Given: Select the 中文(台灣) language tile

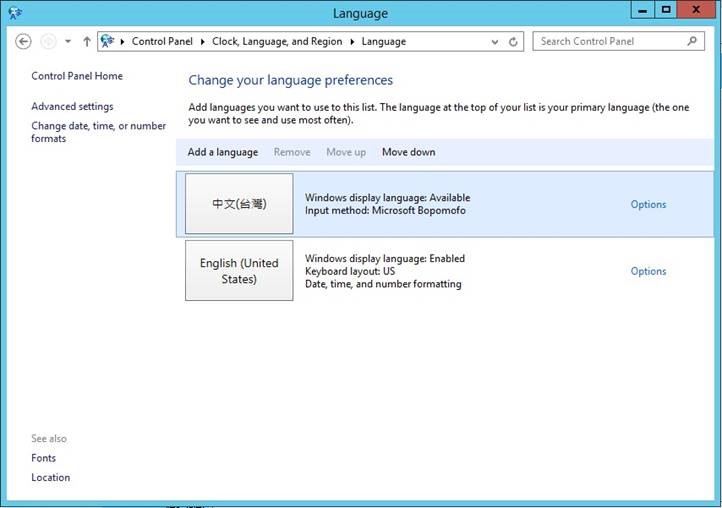Looking at the screenshot, I should [239, 204].
